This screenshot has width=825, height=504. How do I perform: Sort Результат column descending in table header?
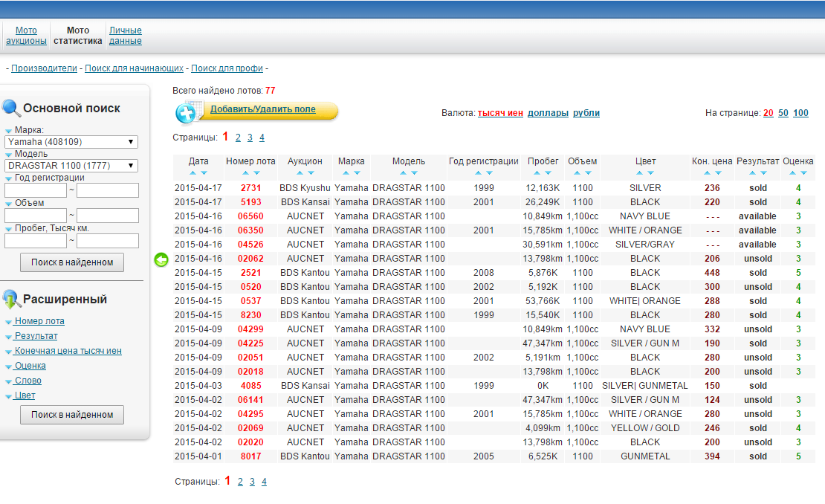[x=763, y=173]
